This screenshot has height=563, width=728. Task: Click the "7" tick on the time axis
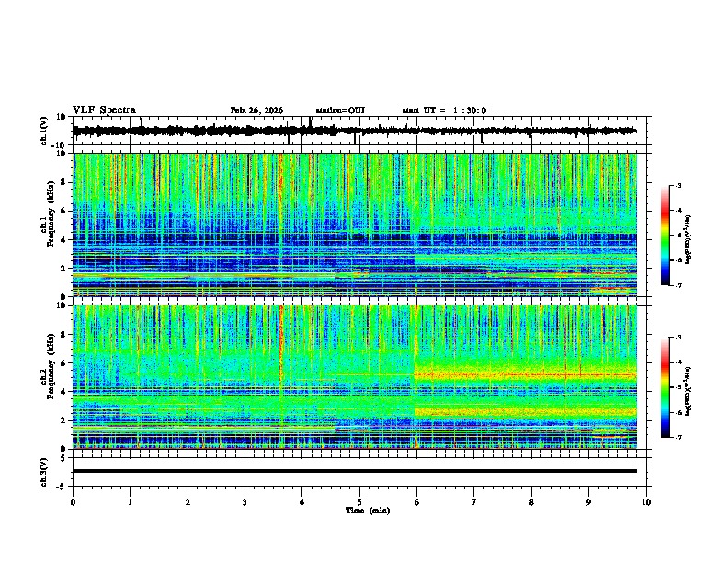[474, 502]
